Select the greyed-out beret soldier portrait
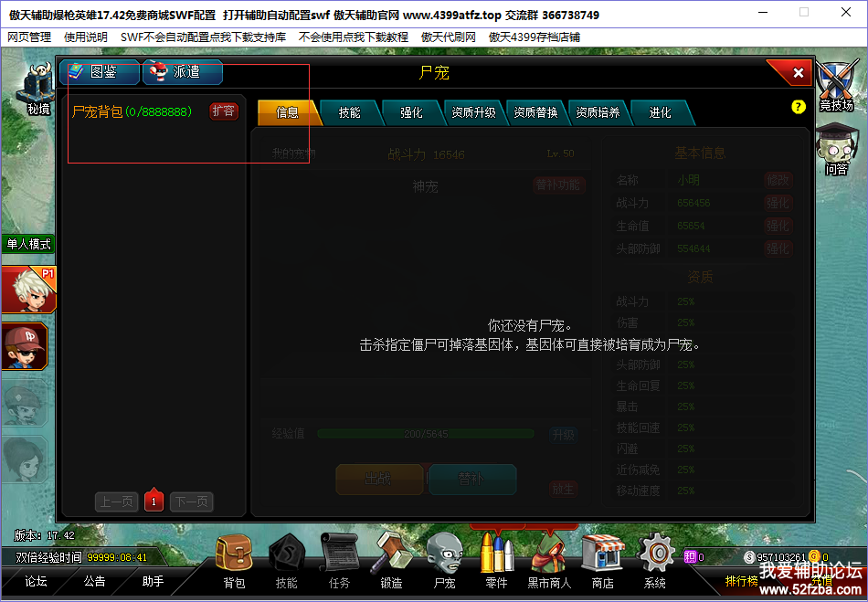 [25, 404]
